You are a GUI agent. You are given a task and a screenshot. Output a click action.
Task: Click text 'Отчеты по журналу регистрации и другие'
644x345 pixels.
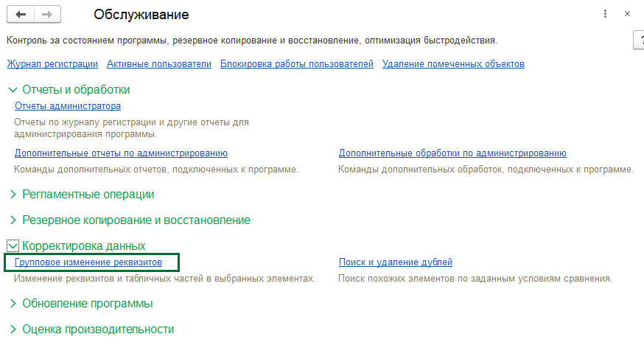pyautogui.click(x=131, y=128)
